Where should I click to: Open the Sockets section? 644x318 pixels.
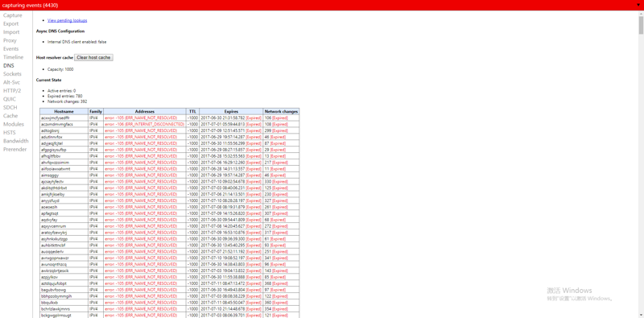click(12, 74)
